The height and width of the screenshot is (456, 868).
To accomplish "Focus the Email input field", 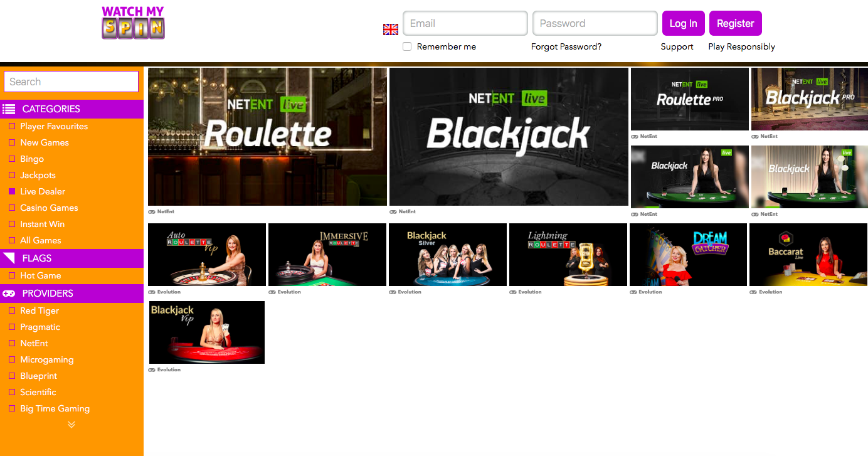I will tap(465, 23).
